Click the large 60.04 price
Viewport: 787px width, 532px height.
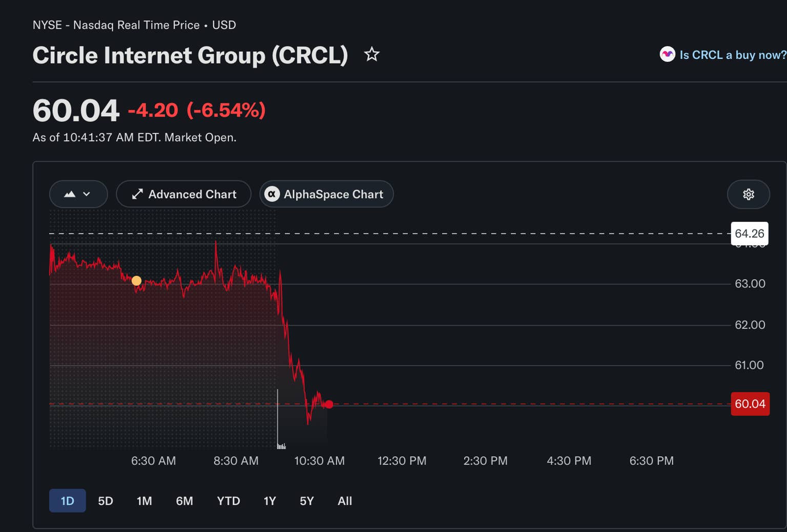76,110
